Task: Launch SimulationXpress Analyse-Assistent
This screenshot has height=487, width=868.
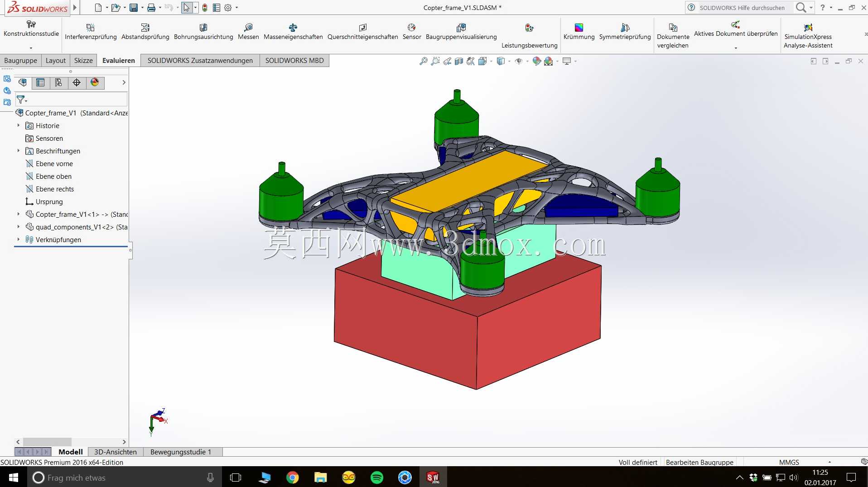Action: point(808,36)
